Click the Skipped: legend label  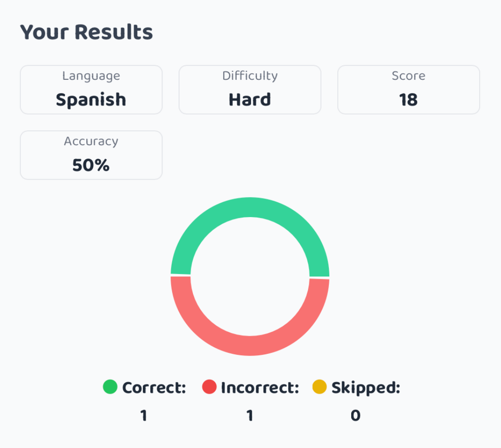[x=366, y=388]
